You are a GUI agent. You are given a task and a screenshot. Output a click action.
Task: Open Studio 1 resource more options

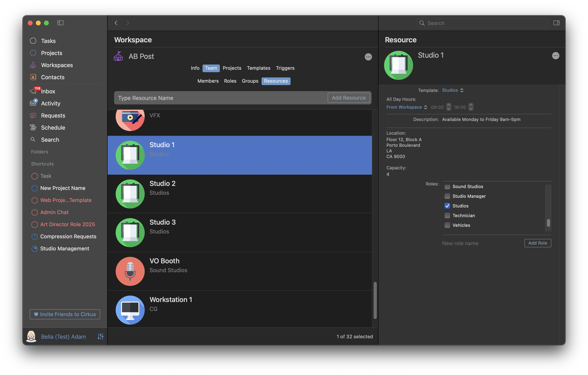coord(555,56)
